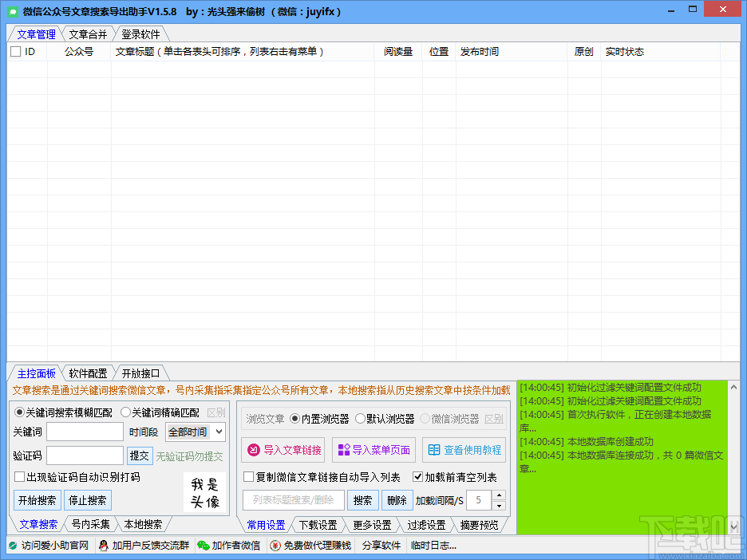747x560 pixels.
Task: Focus the 关键词 input field
Action: 85,432
